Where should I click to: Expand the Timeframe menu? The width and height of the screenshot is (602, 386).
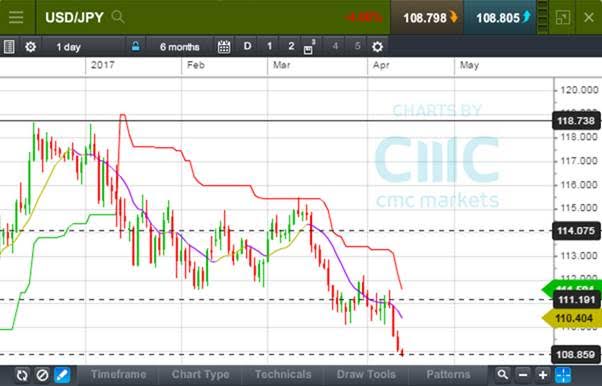[118, 374]
